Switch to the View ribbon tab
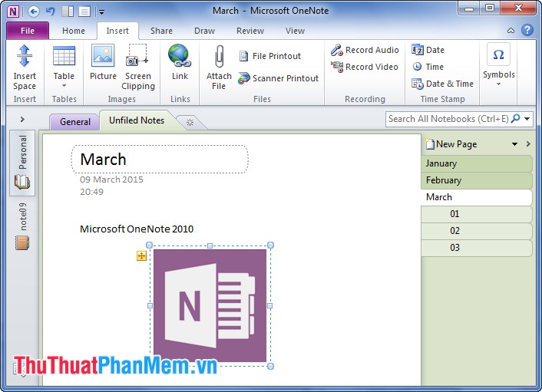 tap(295, 31)
